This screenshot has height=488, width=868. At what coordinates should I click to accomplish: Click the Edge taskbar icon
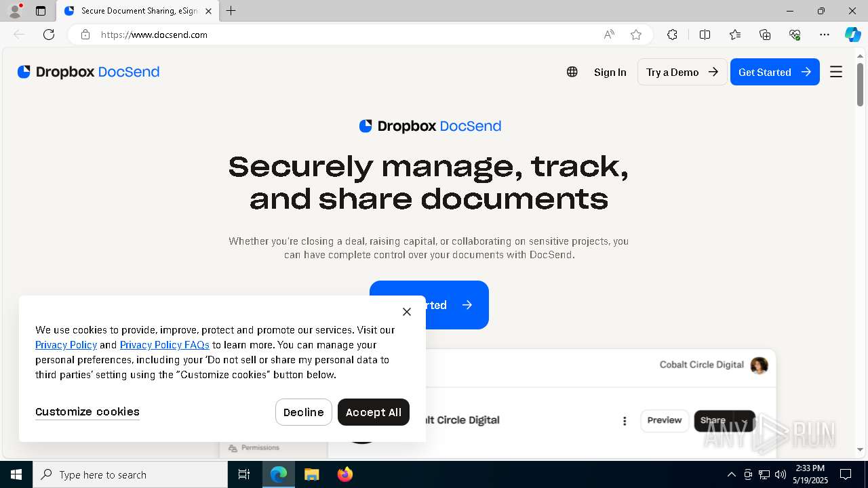[x=279, y=474]
